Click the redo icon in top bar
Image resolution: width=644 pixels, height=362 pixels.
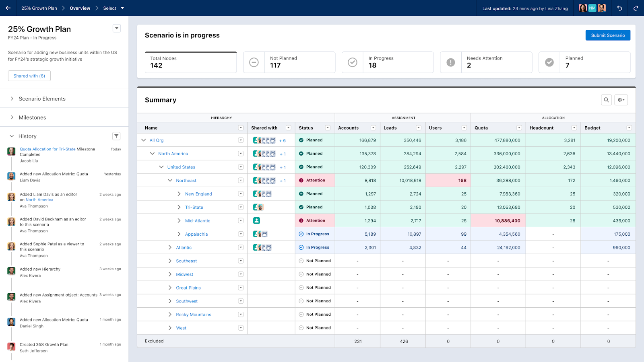[636, 8]
